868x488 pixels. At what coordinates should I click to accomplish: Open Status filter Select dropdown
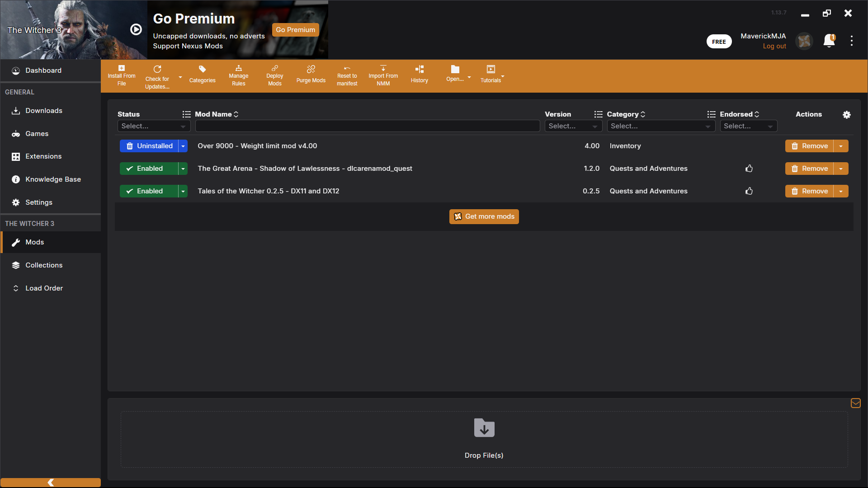point(154,126)
